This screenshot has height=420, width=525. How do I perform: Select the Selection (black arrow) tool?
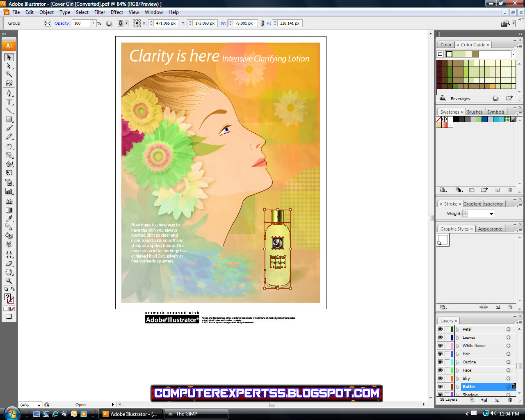pos(9,57)
